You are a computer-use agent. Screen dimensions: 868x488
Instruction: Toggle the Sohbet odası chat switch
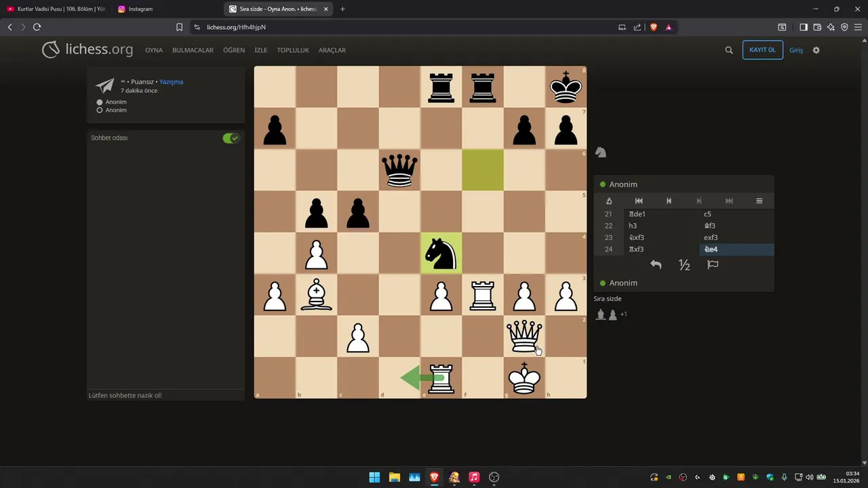point(231,138)
